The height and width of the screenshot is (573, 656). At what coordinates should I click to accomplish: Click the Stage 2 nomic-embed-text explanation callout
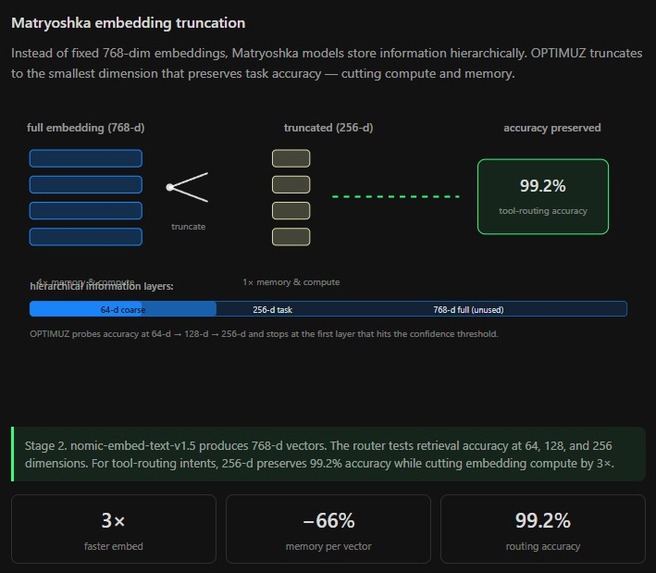[328, 454]
